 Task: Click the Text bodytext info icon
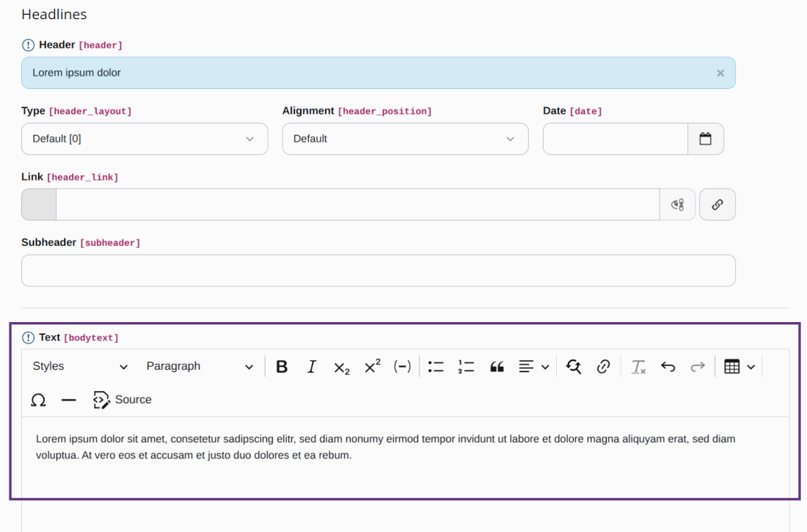pos(29,338)
